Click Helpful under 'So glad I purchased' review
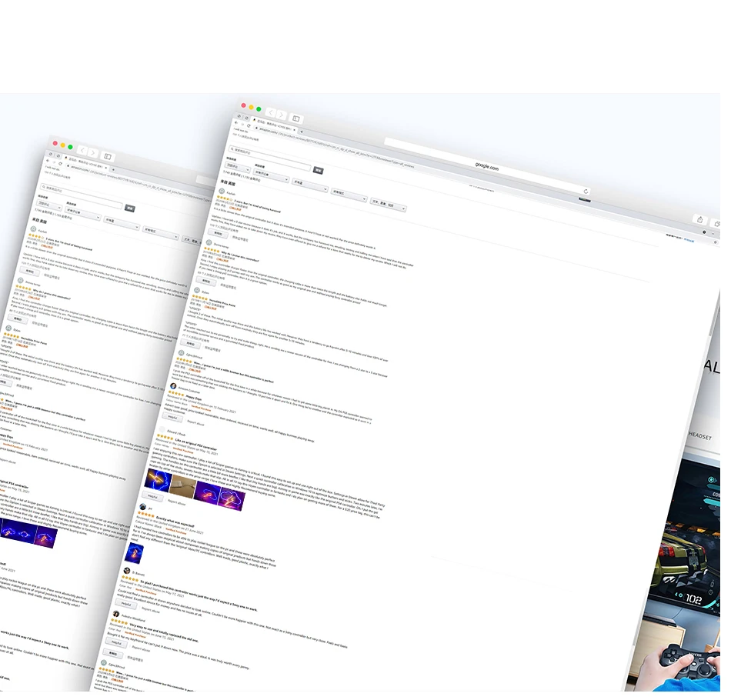 point(126,604)
